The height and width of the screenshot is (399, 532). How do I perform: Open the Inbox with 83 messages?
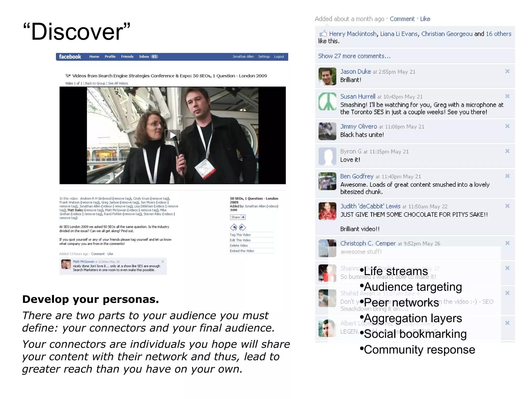pyautogui.click(x=148, y=57)
